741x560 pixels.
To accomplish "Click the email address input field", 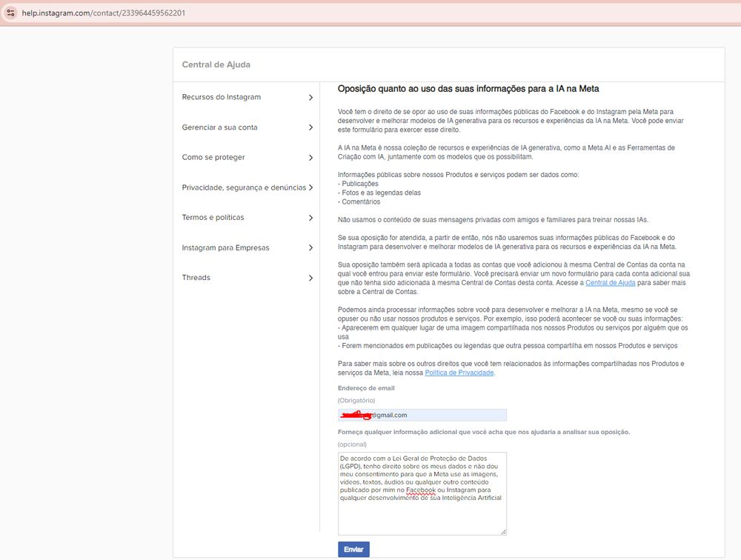I will click(422, 415).
